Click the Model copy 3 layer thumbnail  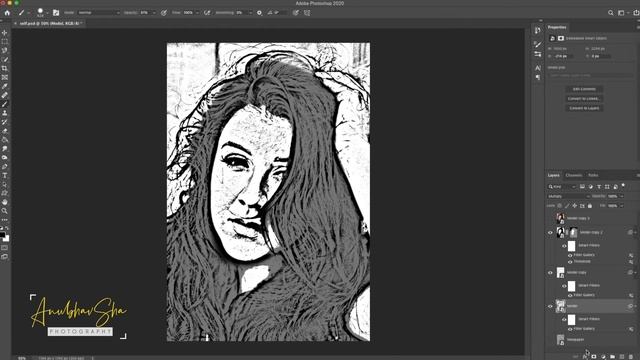(x=560, y=218)
